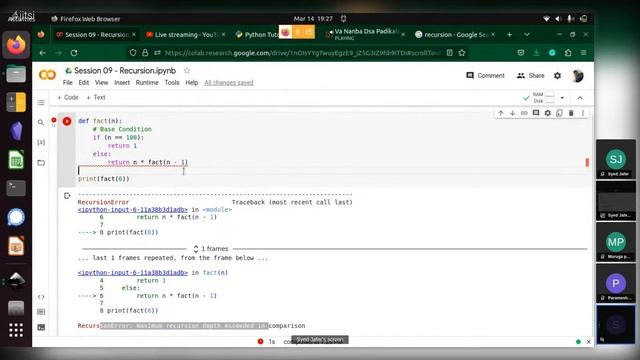This screenshot has height=360, width=640.
Task: Open Terminal from the Ubuntu dock
Action: (x=16, y=188)
